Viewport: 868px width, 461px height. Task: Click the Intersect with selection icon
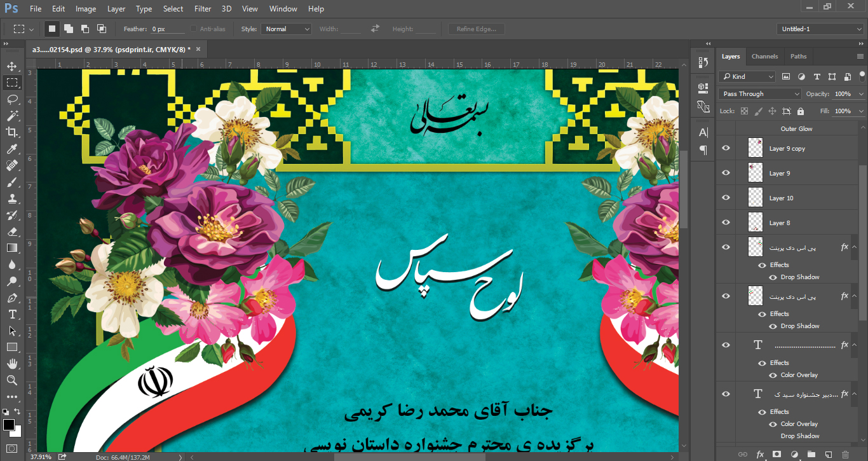coord(102,29)
